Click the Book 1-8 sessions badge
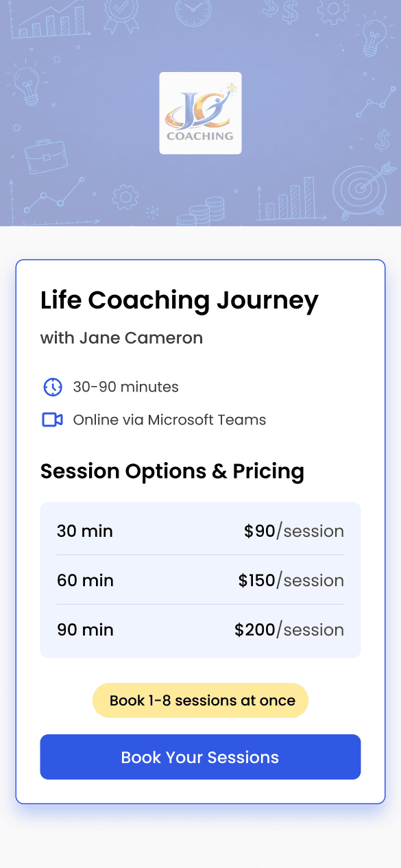Image resolution: width=401 pixels, height=868 pixels. pyautogui.click(x=200, y=701)
